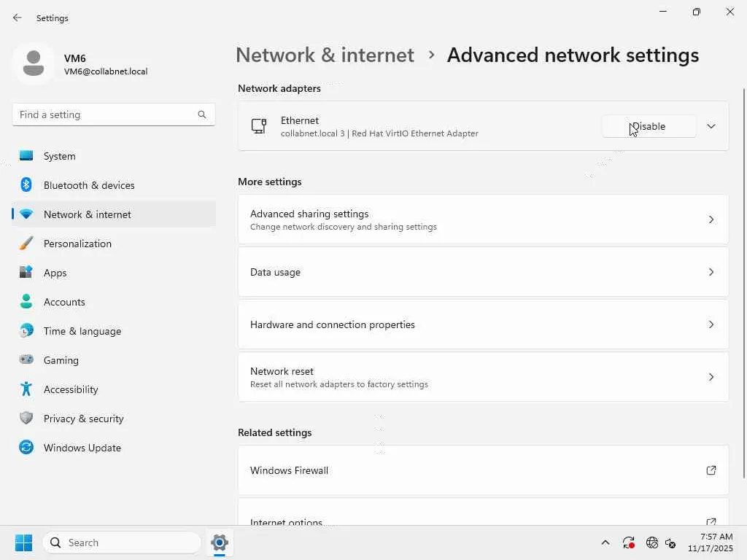Image resolution: width=747 pixels, height=560 pixels.
Task: Open Advanced sharing settings chevron
Action: 711,219
